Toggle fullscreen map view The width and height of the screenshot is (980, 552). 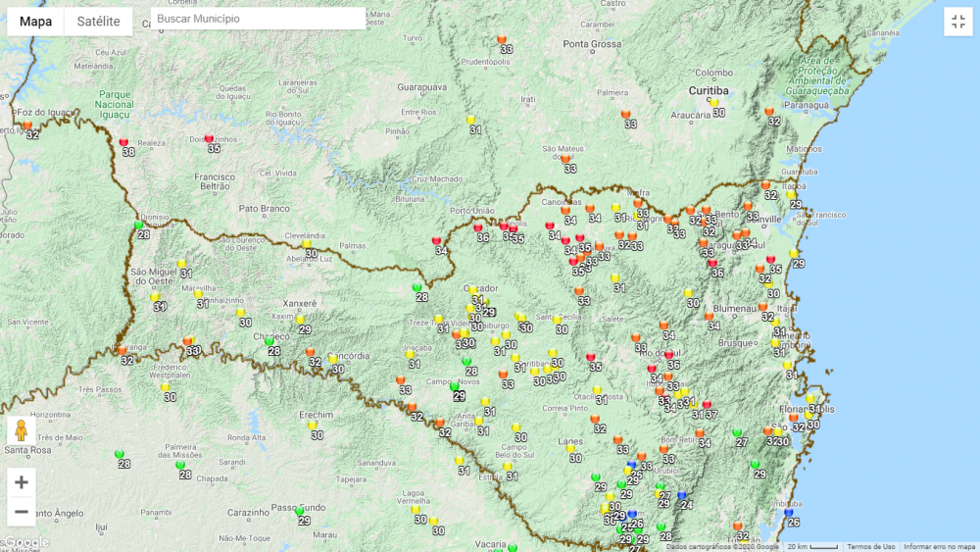[x=957, y=22]
